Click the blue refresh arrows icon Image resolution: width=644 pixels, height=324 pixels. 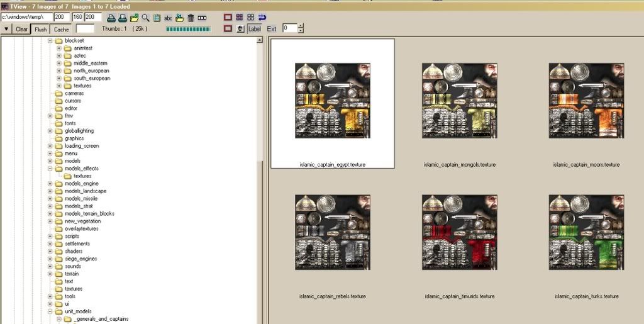262,18
